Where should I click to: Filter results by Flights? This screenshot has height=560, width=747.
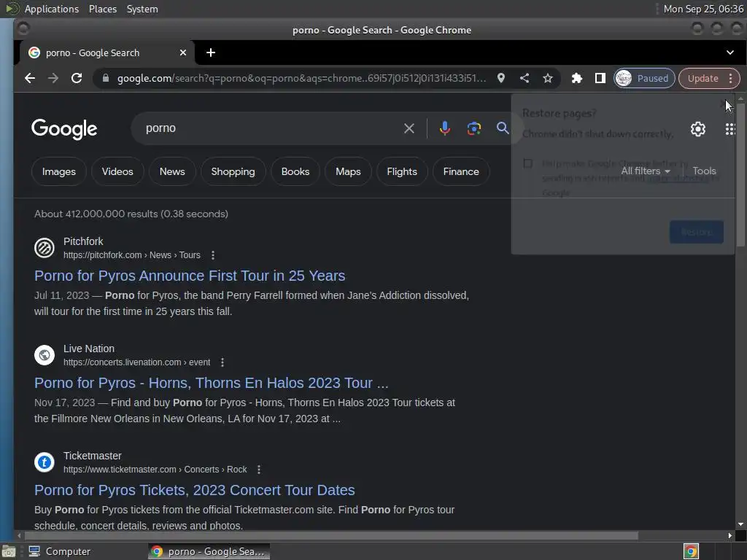pyautogui.click(x=402, y=171)
